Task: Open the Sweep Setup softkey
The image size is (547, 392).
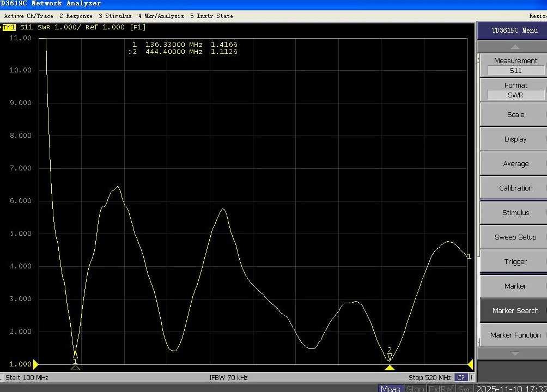Action: pyautogui.click(x=514, y=237)
